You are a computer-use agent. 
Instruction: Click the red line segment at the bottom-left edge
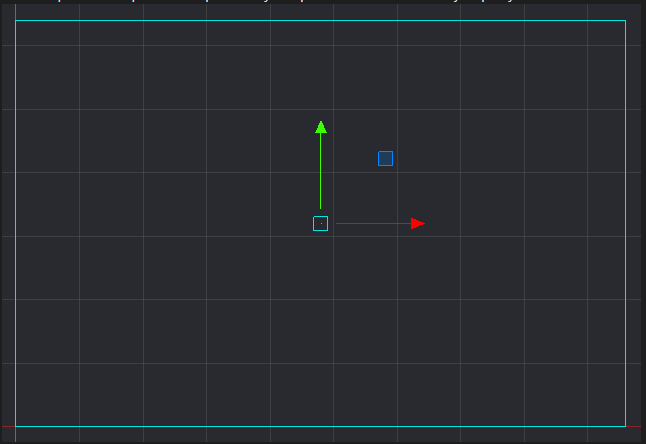(x=6, y=427)
